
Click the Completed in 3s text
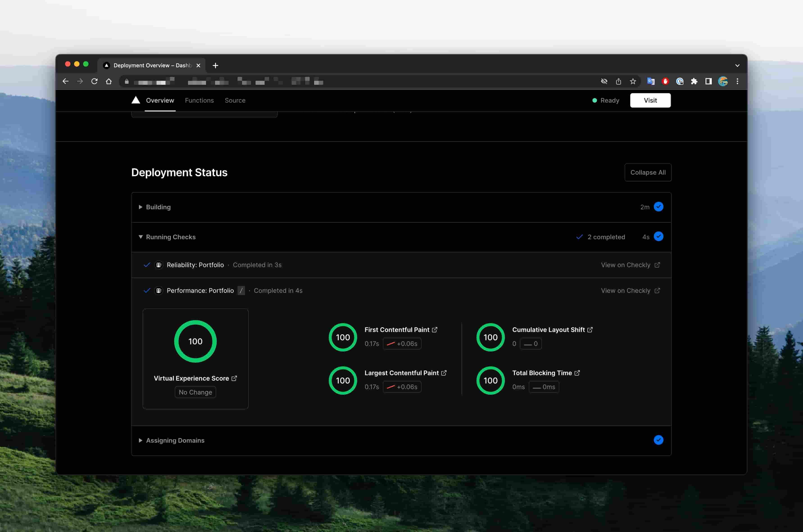click(x=257, y=265)
